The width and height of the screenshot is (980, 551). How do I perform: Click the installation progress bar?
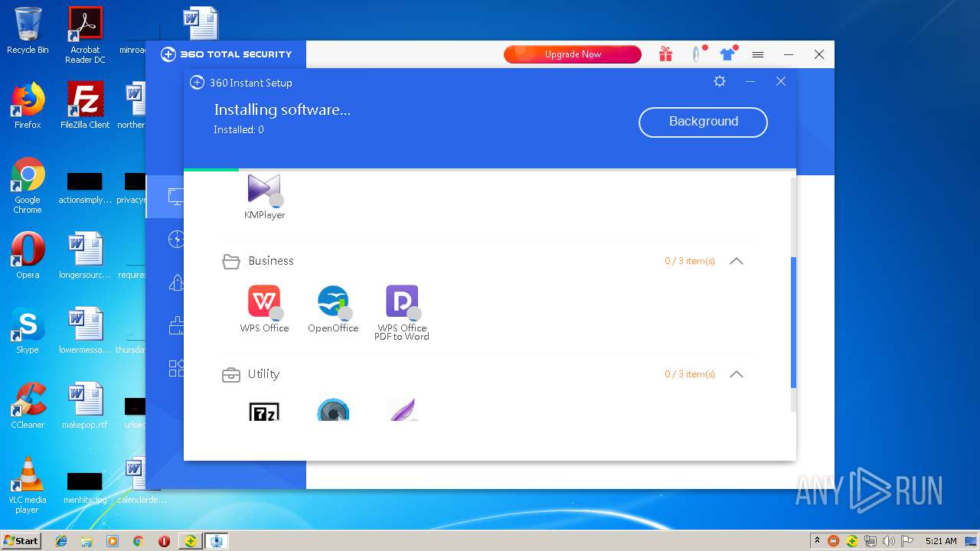[490, 170]
